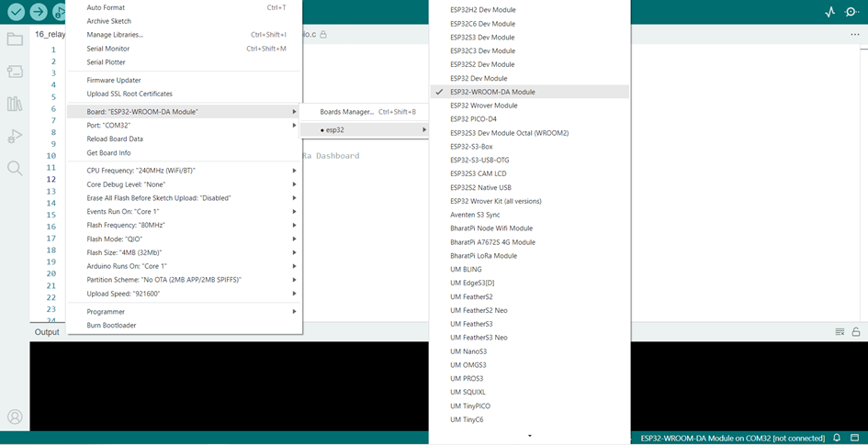Viewport: 868px width, 445px height.
Task: Expand the Core Debug Level submenu
Action: [185, 184]
